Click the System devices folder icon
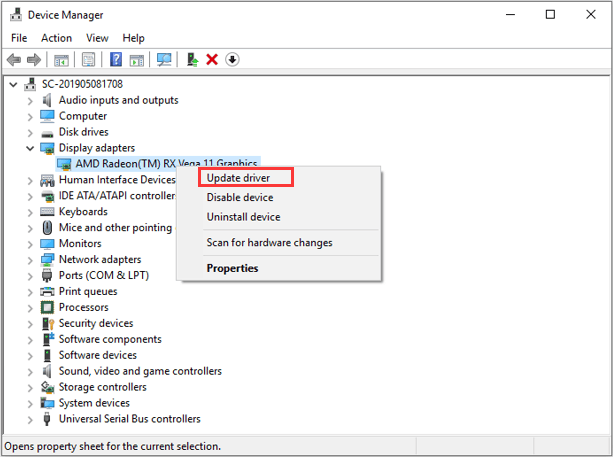613x457 pixels. click(x=47, y=403)
